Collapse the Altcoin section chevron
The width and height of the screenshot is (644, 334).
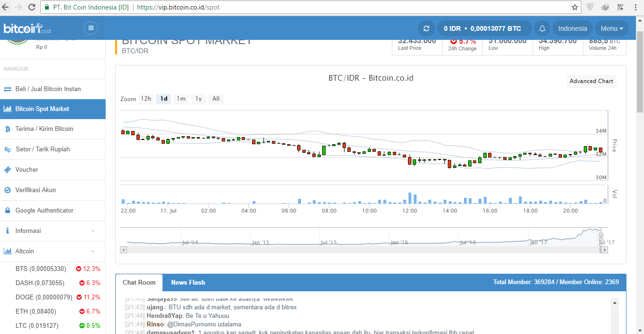point(93,251)
